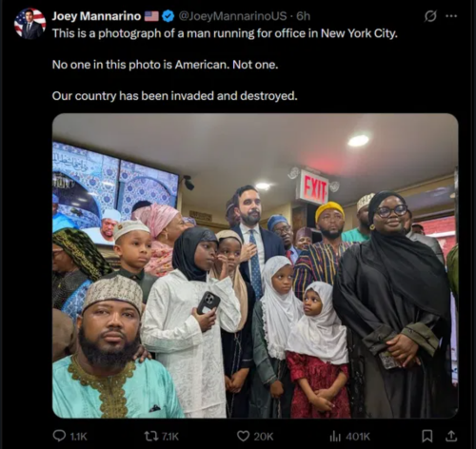Open the three-dot more options menu
The image size is (476, 449).
[x=451, y=16]
